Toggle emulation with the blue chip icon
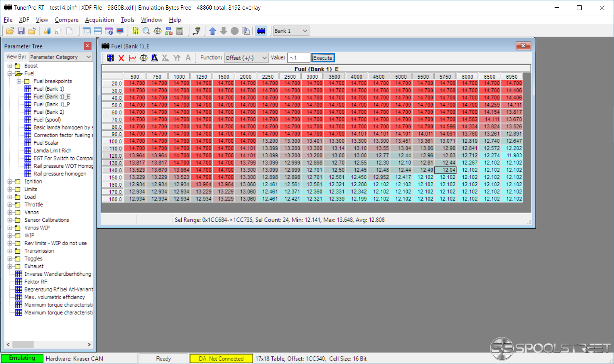614x364 pixels. point(261,31)
